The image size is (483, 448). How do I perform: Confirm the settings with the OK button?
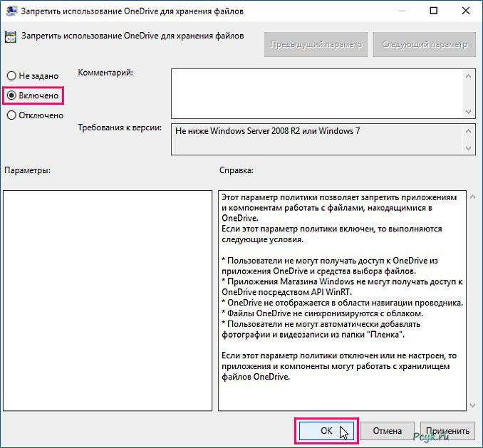coord(326,431)
